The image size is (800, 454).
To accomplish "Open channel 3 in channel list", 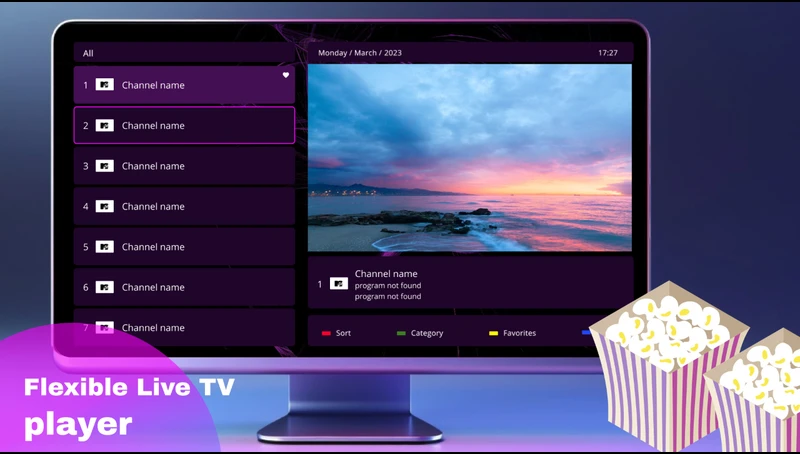I will 184,166.
